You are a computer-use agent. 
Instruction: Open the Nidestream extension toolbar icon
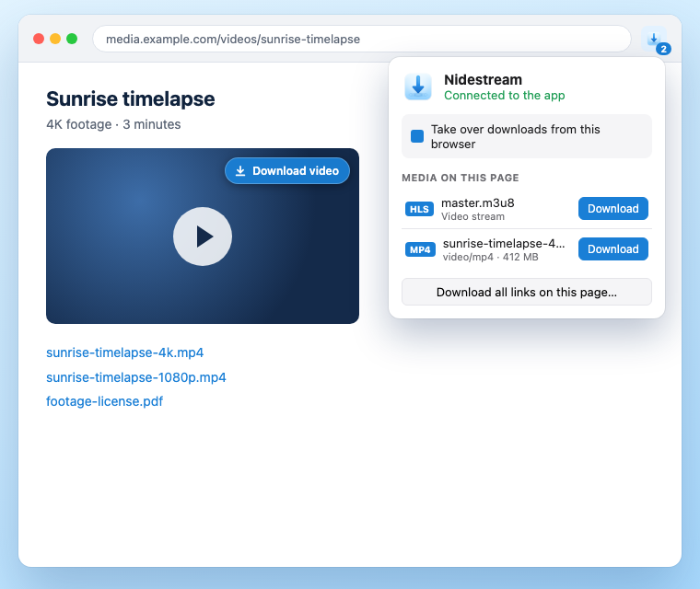pos(654,39)
